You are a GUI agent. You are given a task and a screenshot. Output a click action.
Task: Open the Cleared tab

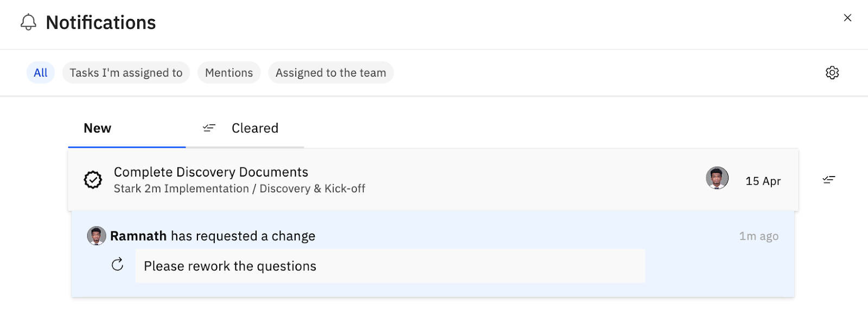(x=255, y=128)
